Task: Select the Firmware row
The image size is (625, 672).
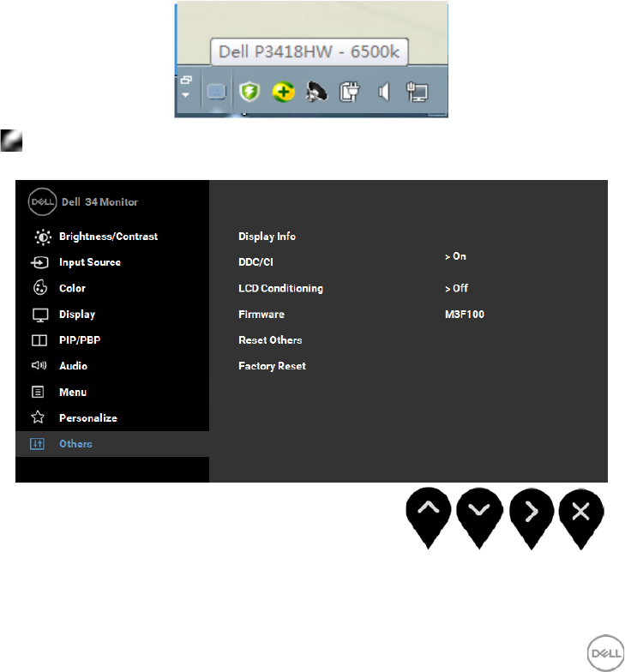Action: pyautogui.click(x=261, y=314)
